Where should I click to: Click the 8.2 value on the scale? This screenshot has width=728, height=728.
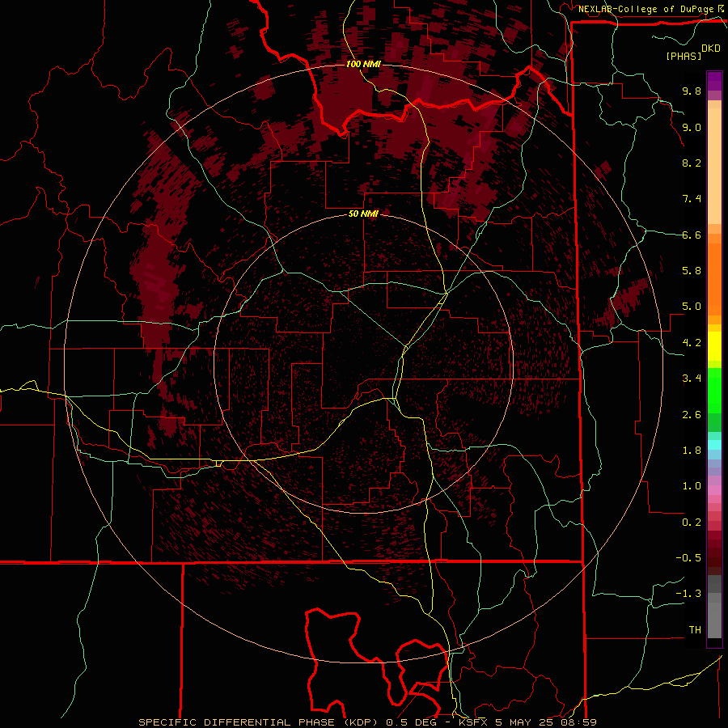[692, 163]
